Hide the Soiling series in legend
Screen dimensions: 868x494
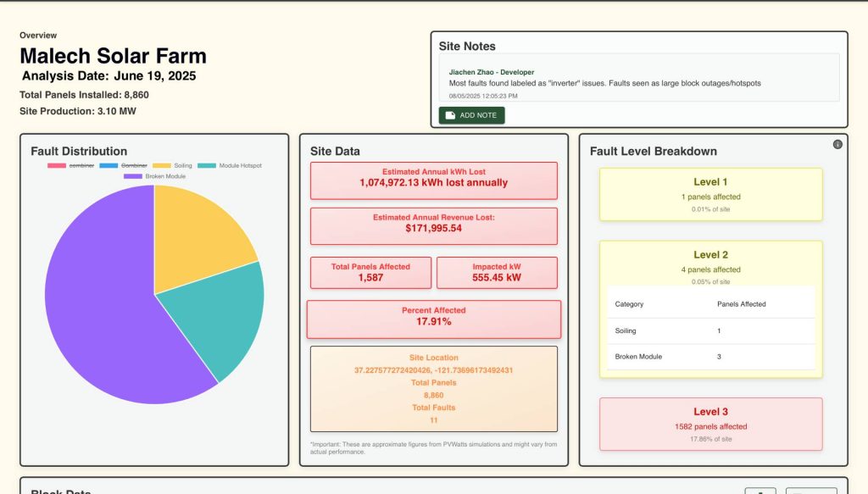pos(172,165)
